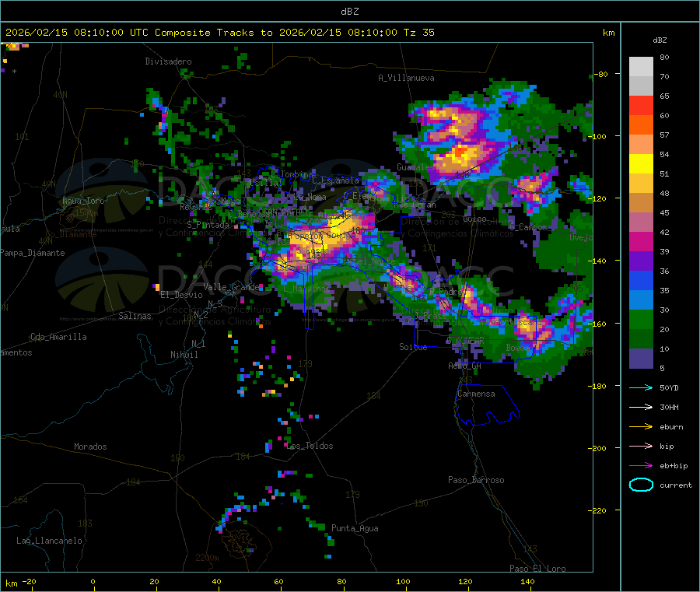The image size is (700, 592).
Task: Click the '140' km tick on bottom axis
Action: coord(527,581)
